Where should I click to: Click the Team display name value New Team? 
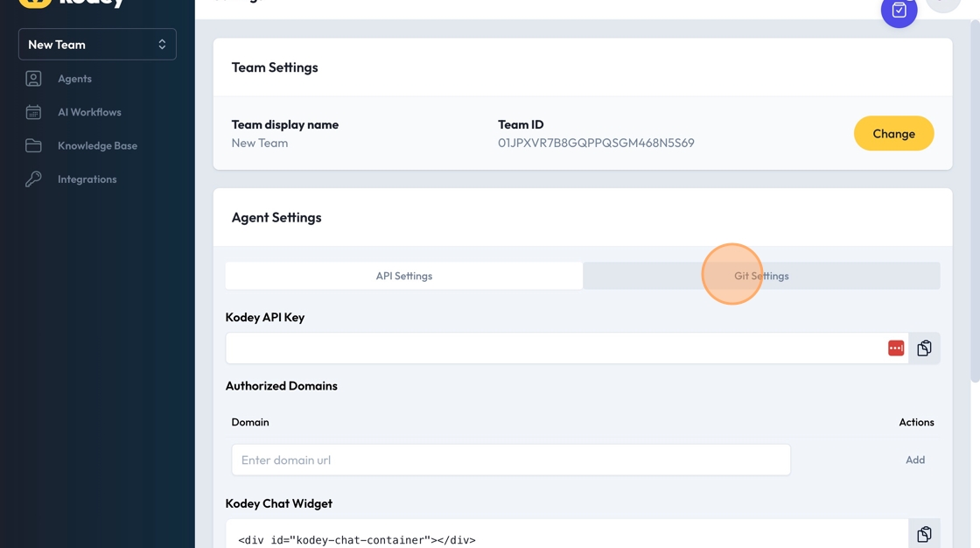(260, 143)
